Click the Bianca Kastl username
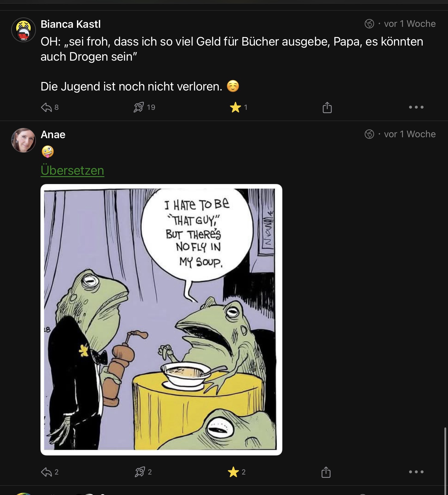The image size is (448, 495). 71,24
